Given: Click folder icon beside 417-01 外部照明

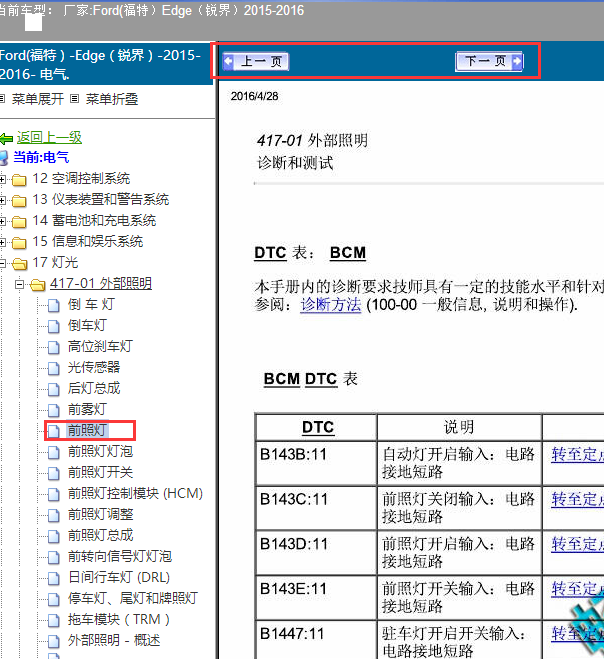Looking at the screenshot, I should tap(37, 285).
